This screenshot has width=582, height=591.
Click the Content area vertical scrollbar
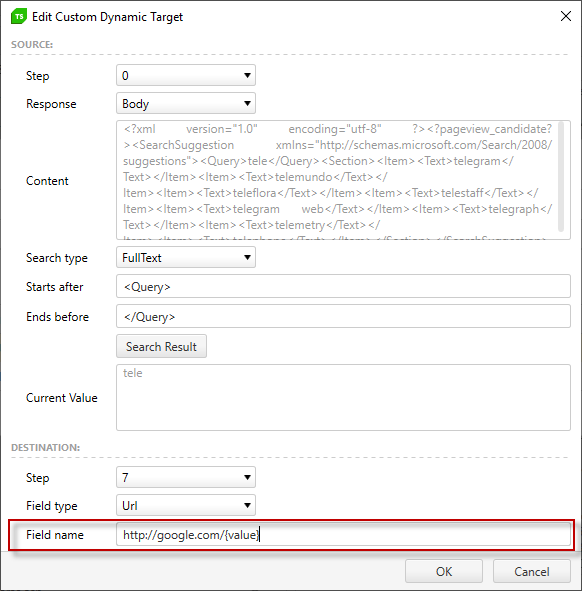(x=561, y=176)
